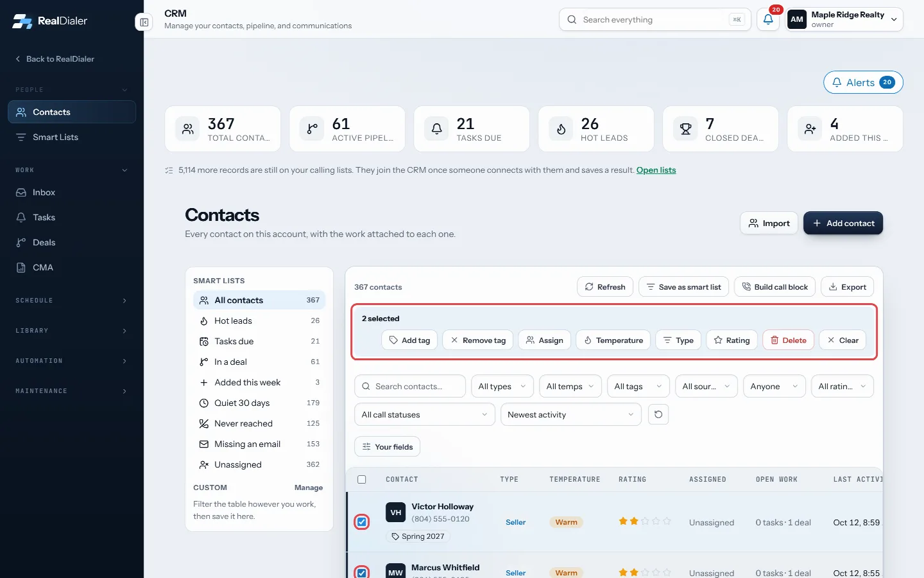Clear the current selection
924x578 pixels.
point(843,340)
